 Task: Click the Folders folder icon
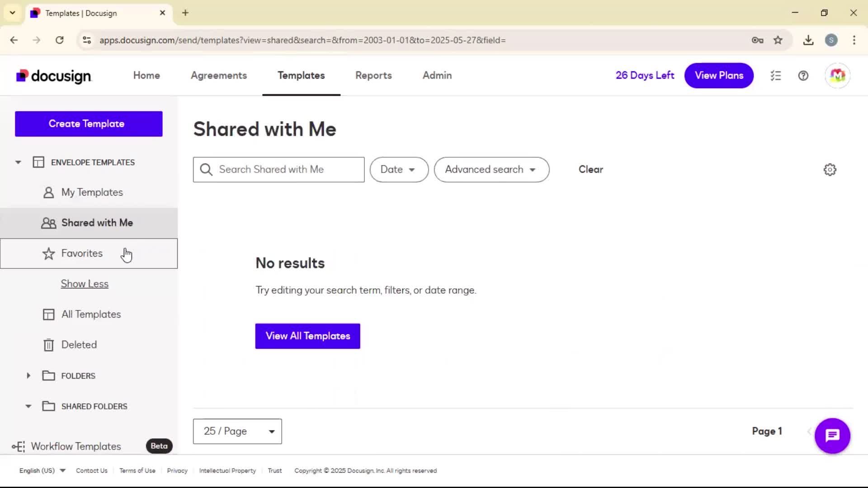click(48, 375)
